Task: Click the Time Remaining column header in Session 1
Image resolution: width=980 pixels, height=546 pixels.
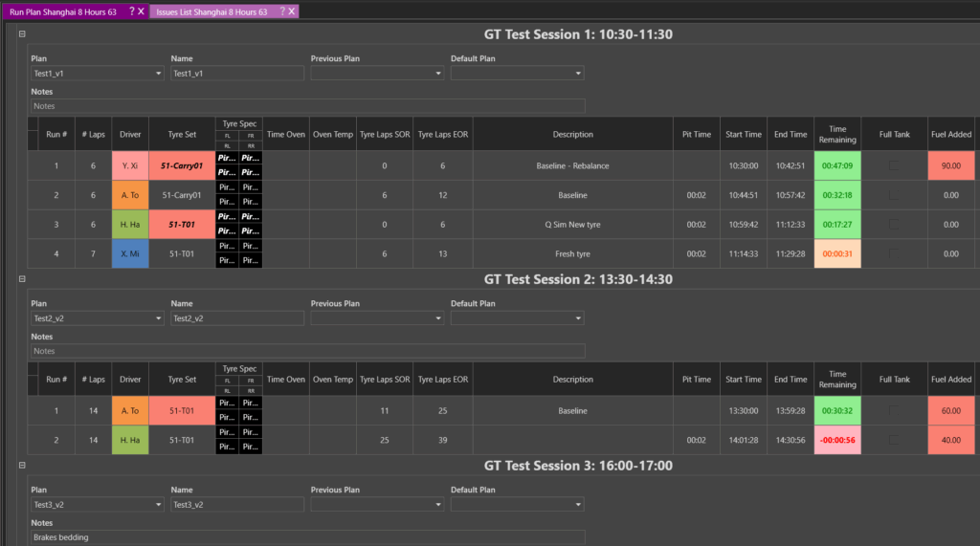Action: point(837,134)
